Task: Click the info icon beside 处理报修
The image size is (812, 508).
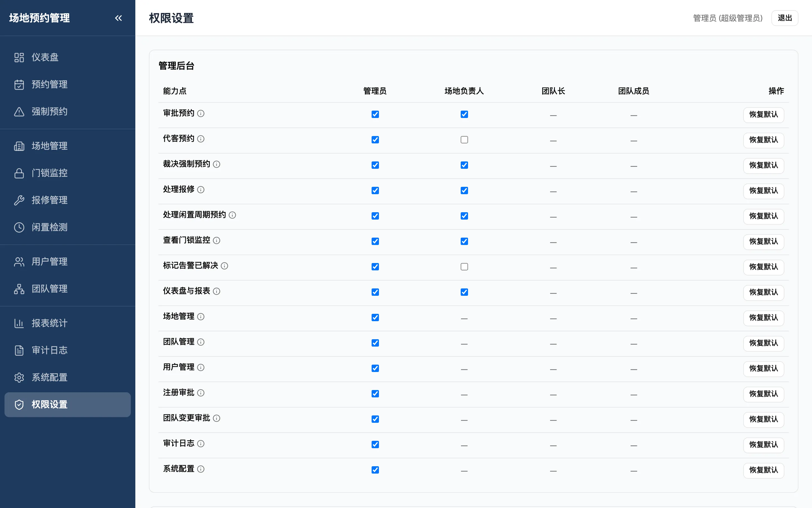Action: (x=201, y=189)
